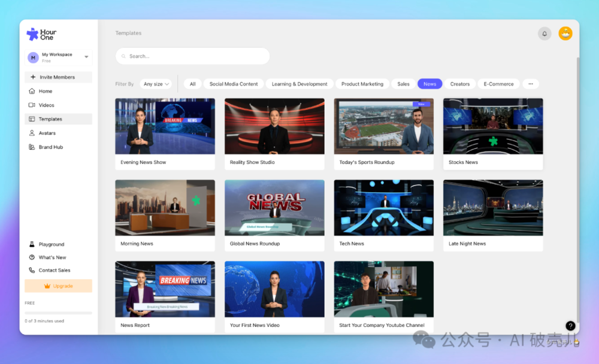The width and height of the screenshot is (599, 364).
Task: Open Brand Hub
Action: tap(50, 147)
